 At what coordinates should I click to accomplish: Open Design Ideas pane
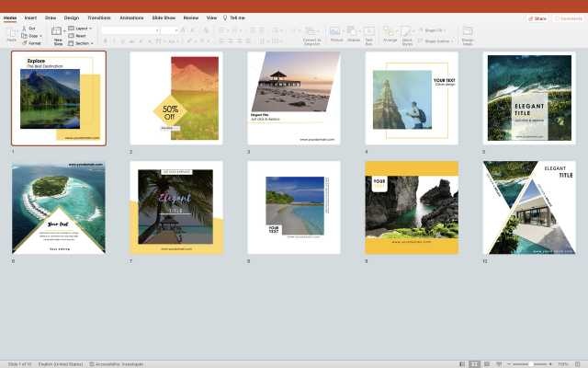coord(468,33)
